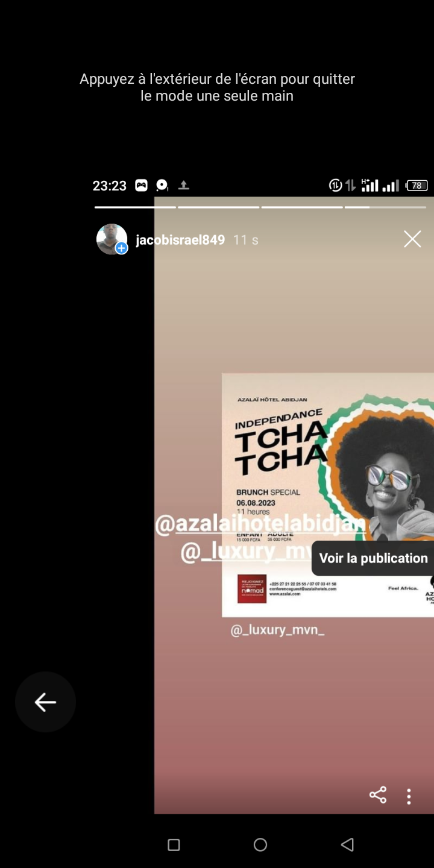434x868 pixels.
Task: Tap the upload arrow status icon
Action: point(184,186)
